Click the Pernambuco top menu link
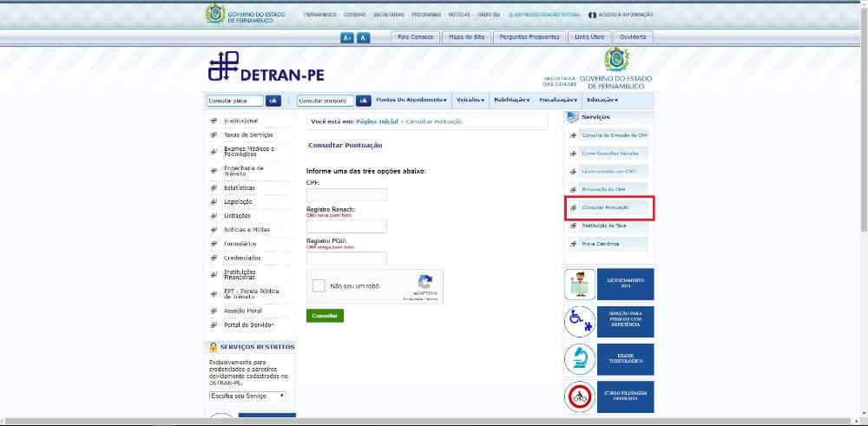The height and width of the screenshot is (426, 868). (320, 15)
